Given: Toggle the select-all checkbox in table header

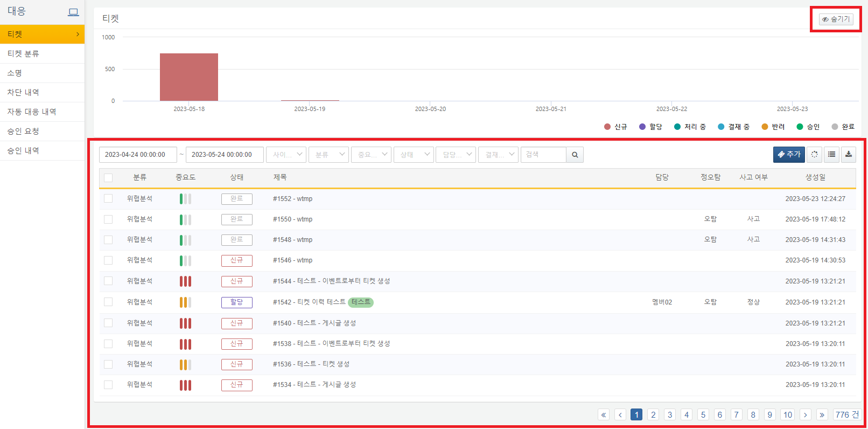Looking at the screenshot, I should [x=108, y=178].
